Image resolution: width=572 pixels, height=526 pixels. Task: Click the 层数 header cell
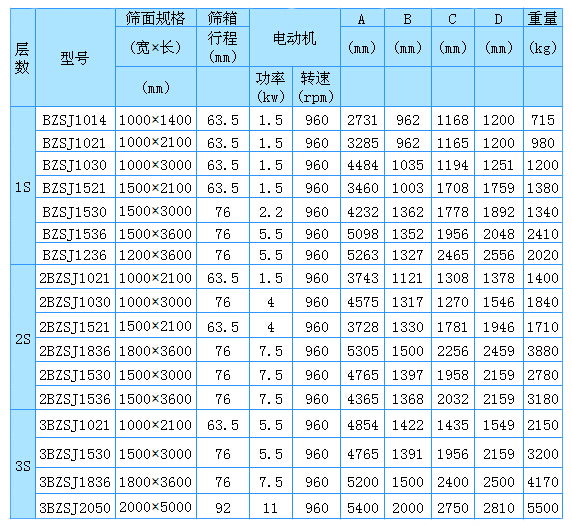(23, 58)
